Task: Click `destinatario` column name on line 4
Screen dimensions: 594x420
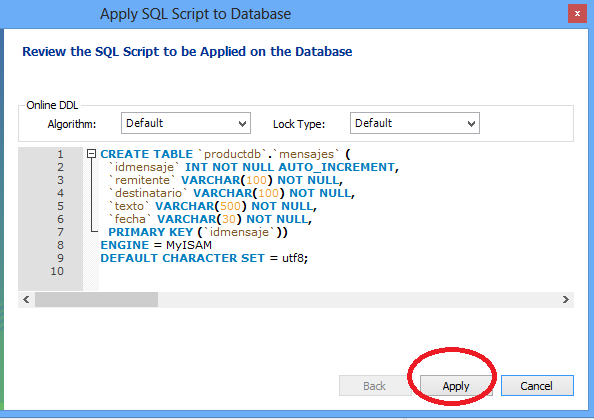Action: click(148, 193)
